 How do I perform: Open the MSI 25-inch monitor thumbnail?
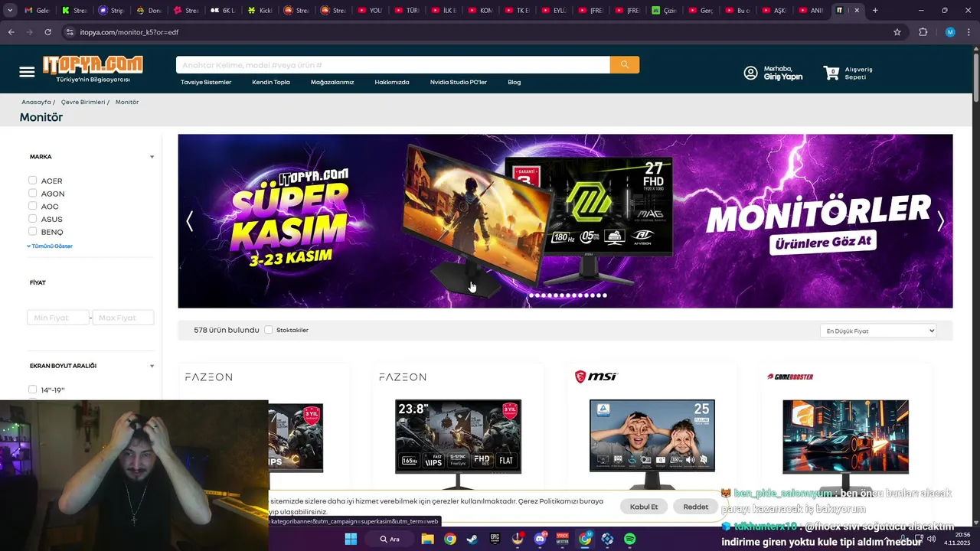[x=652, y=444]
